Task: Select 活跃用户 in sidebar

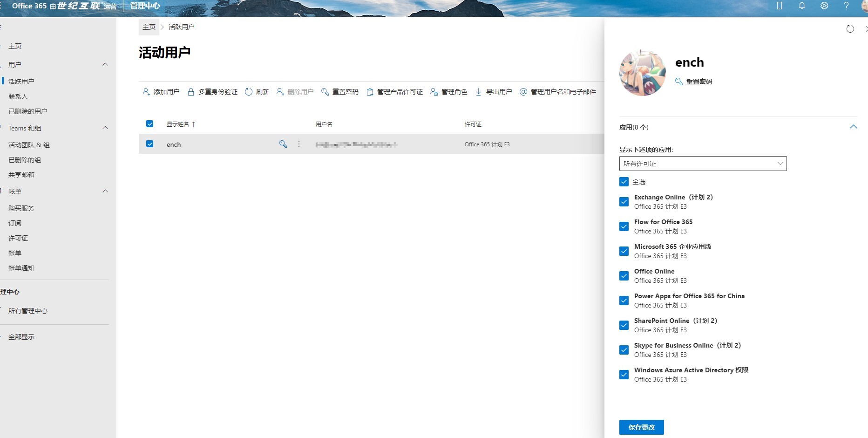Action: coord(21,81)
